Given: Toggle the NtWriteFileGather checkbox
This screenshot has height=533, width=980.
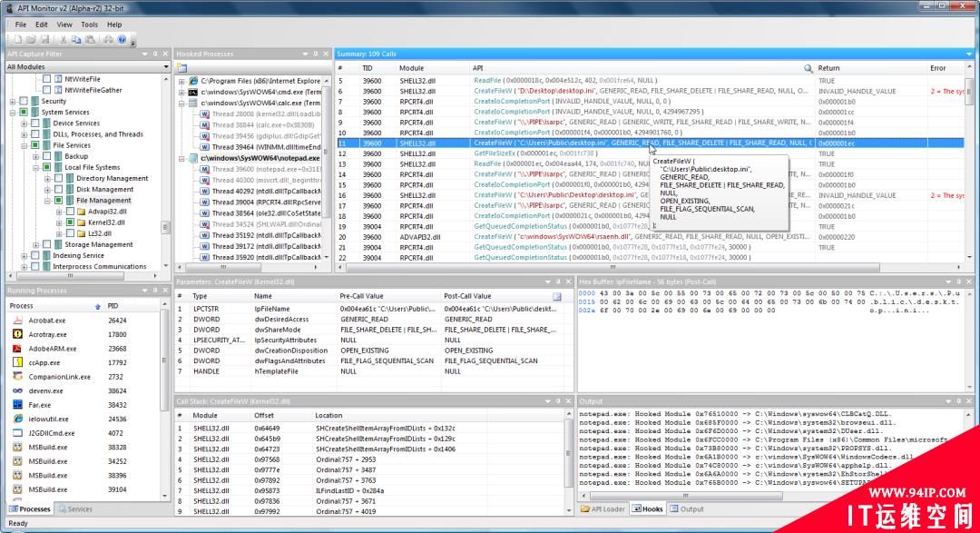Looking at the screenshot, I should [x=47, y=90].
